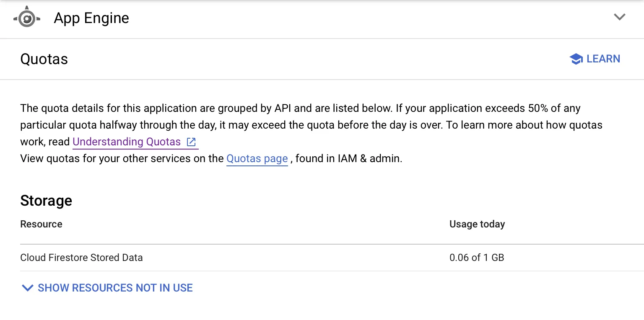This screenshot has height=320, width=644.
Task: Click the graduation cap Learn icon
Action: (x=576, y=59)
